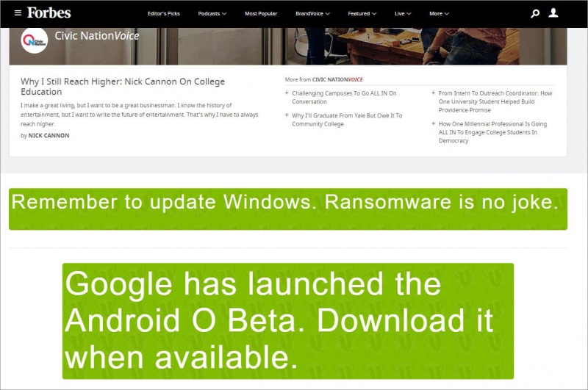Screen dimensions: 588x390
Task: Open the Civic NationVoice banner title
Action: tap(97, 36)
